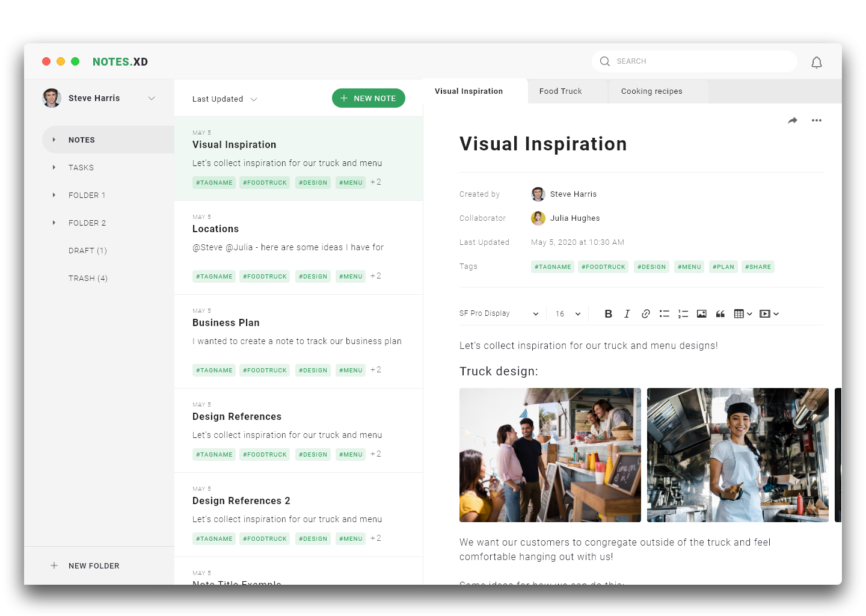Insert a block quote
Screen dimensions: 866x616
tap(720, 313)
